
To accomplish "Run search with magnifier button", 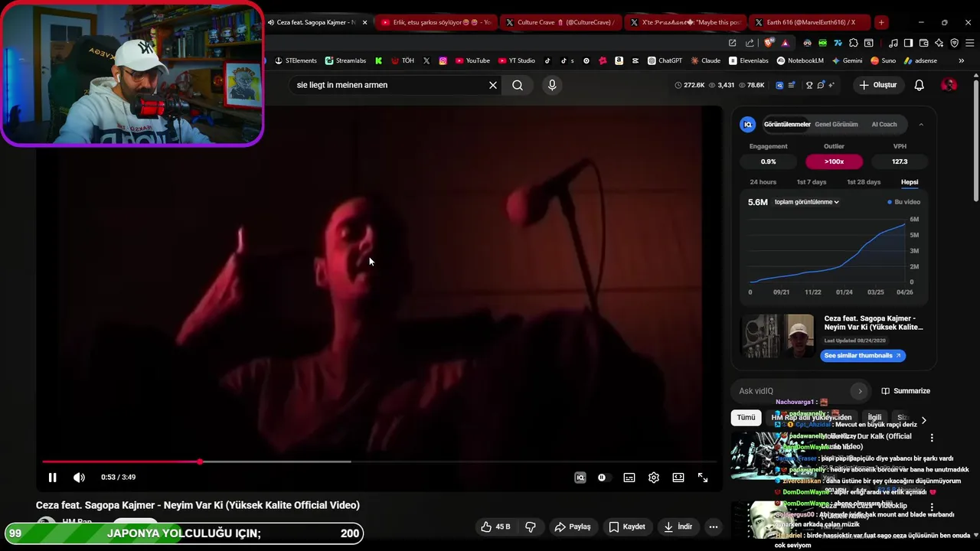I will pos(518,85).
